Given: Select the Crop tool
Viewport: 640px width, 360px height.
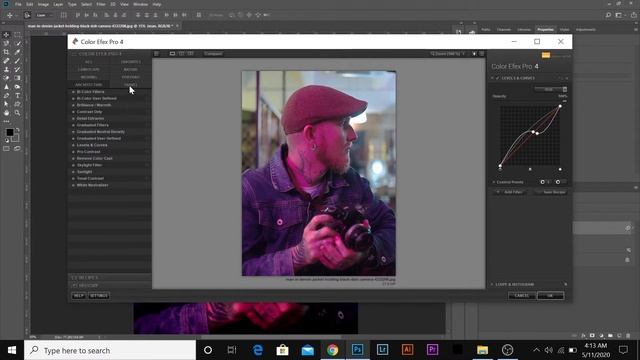Looking at the screenshot, I should click(6, 52).
